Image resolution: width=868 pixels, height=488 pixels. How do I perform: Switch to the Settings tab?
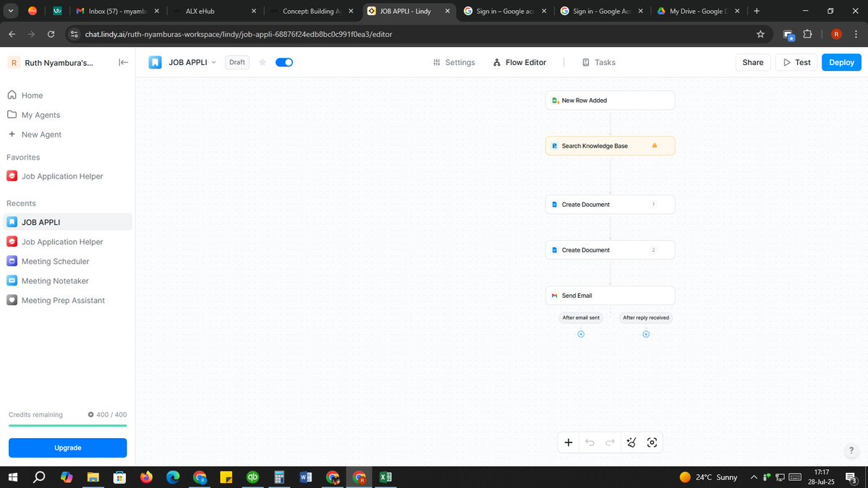pos(454,62)
